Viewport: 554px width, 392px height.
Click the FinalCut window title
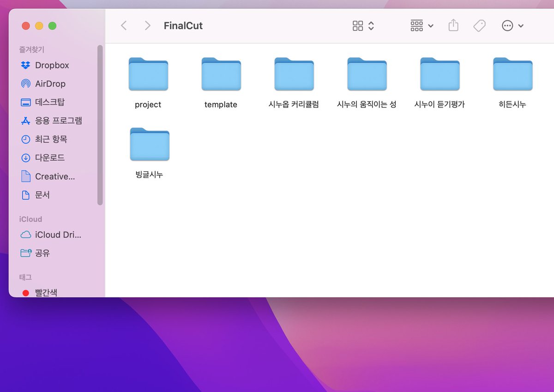point(183,26)
